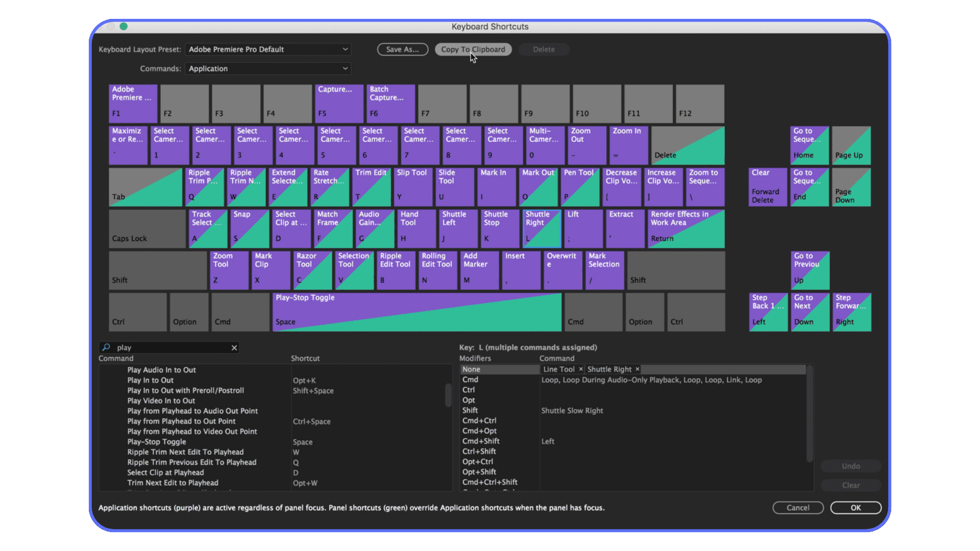Select the Slip Tool key
Screen dimensions: 980x551
pyautogui.click(x=412, y=187)
